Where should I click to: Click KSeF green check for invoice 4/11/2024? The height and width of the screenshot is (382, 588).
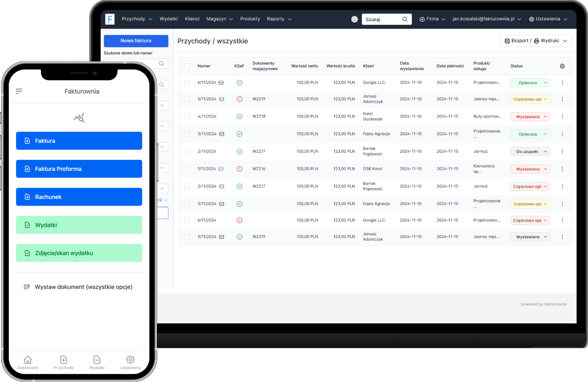240,116
